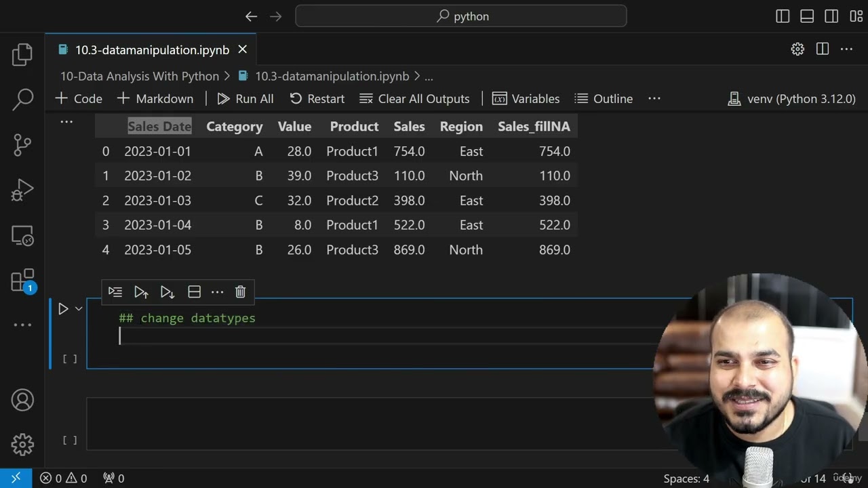
Task: Toggle the secondary side bar layout icon
Action: tap(831, 16)
